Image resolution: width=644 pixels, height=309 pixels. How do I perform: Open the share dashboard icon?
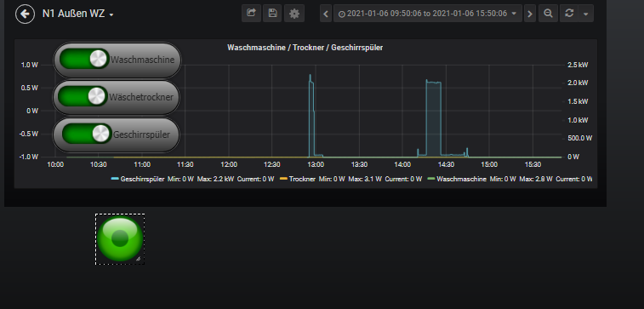[251, 14]
